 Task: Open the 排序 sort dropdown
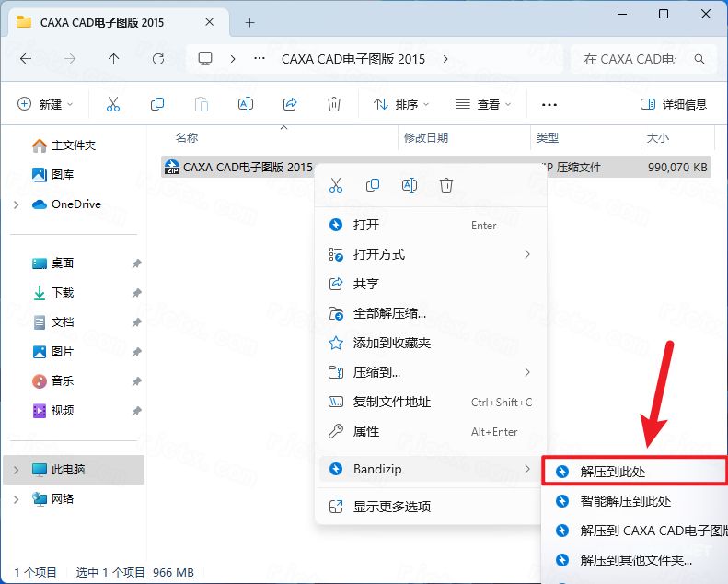coord(401,104)
